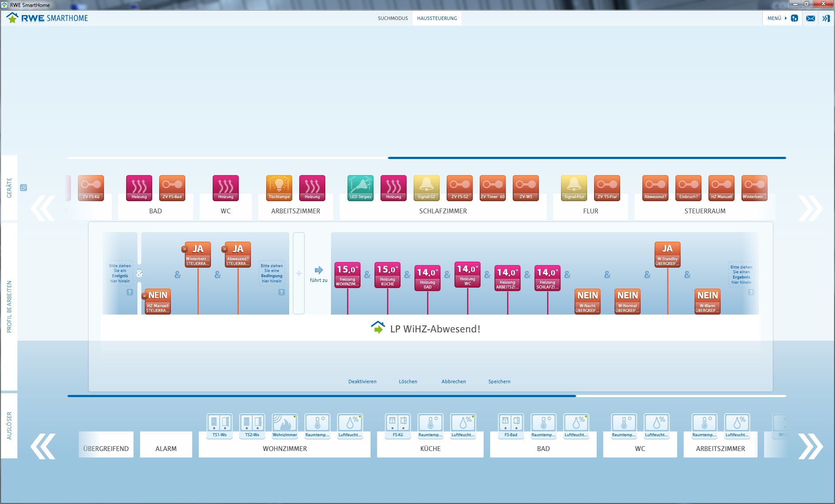835x504 pixels.
Task: Toggle the JA Abwesend? condition
Action: (x=238, y=254)
